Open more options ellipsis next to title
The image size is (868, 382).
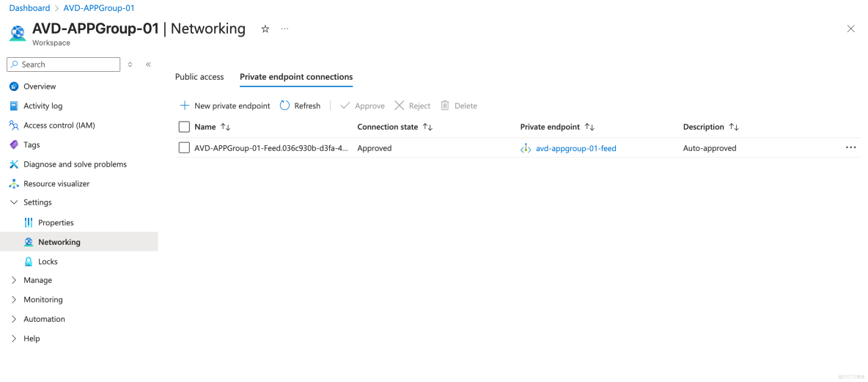pyautogui.click(x=284, y=29)
